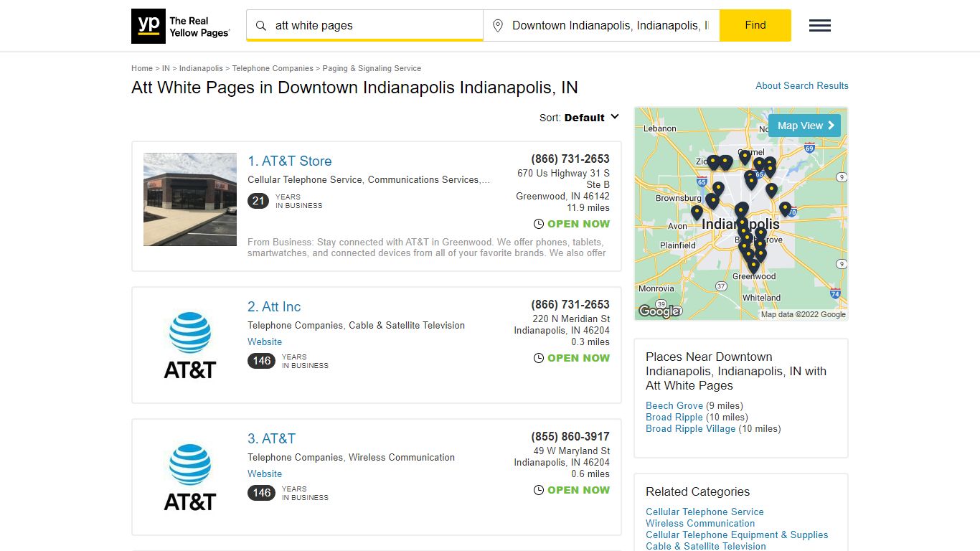
Task: Open Wireless Communication related category
Action: [x=700, y=523]
